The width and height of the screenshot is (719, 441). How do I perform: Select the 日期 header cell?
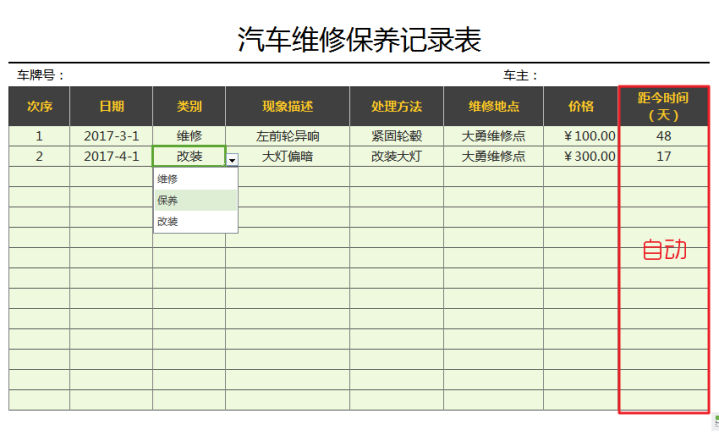[111, 106]
